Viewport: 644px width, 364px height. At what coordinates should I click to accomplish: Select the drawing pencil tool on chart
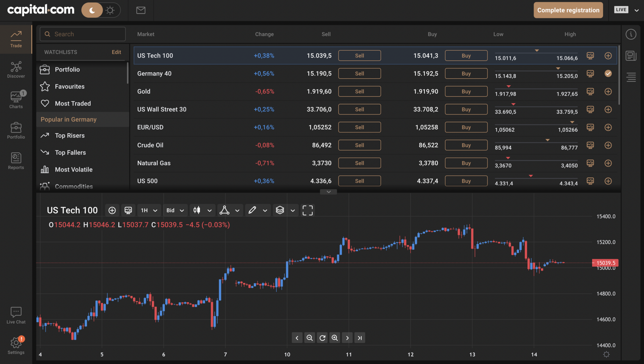click(x=252, y=210)
